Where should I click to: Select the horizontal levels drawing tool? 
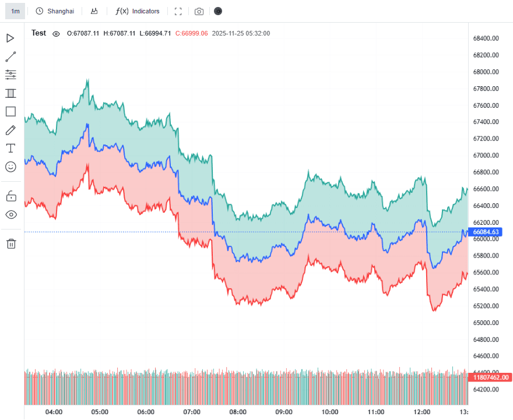tap(10, 75)
